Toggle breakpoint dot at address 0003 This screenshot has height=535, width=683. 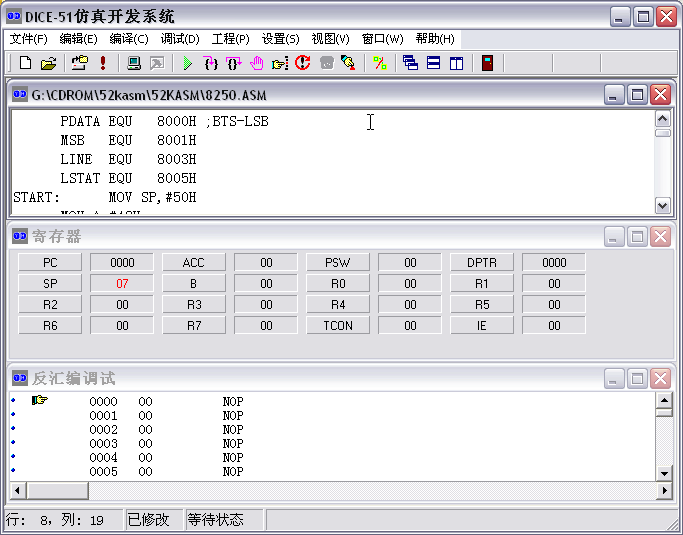tap(13, 442)
